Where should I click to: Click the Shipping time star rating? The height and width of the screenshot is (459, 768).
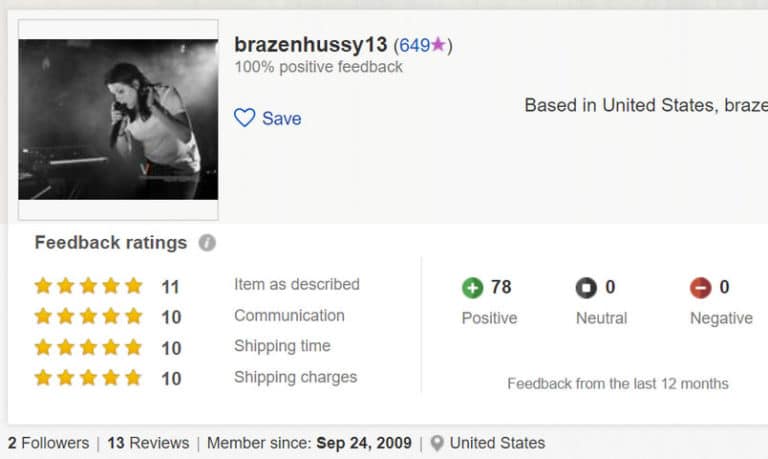click(x=88, y=348)
